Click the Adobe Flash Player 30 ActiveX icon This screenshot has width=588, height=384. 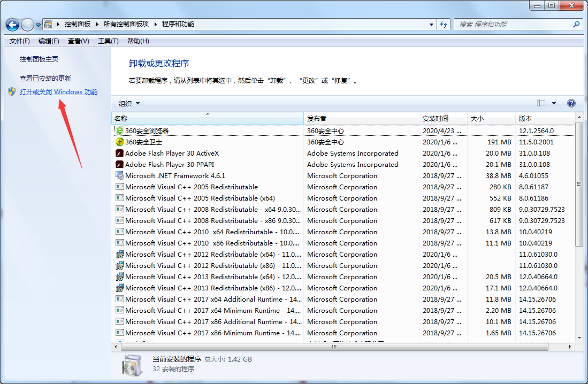click(x=119, y=153)
